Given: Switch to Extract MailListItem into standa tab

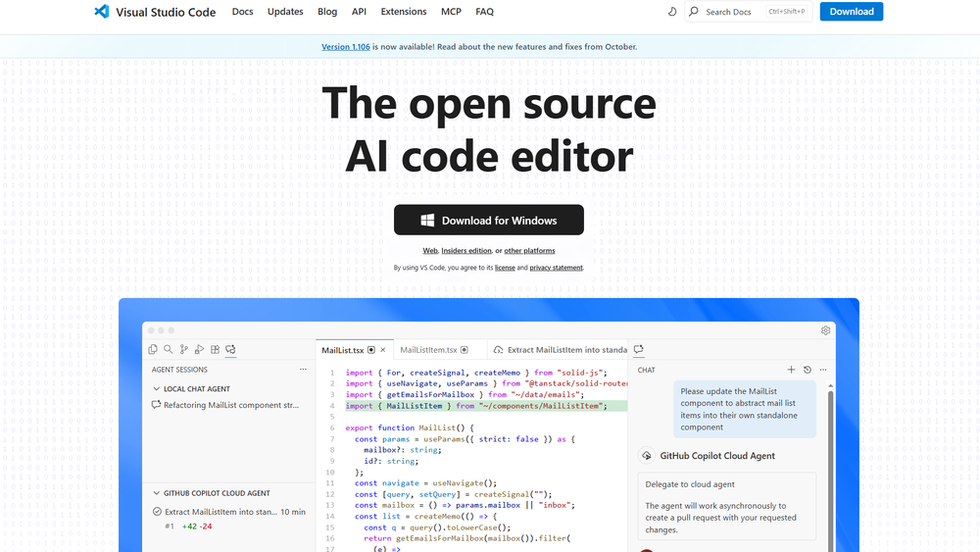Looking at the screenshot, I should pyautogui.click(x=560, y=350).
